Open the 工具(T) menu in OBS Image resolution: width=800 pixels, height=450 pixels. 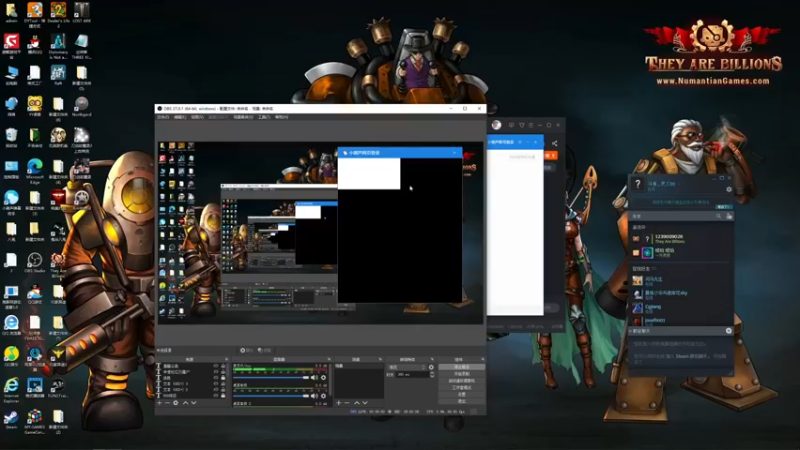[263, 117]
